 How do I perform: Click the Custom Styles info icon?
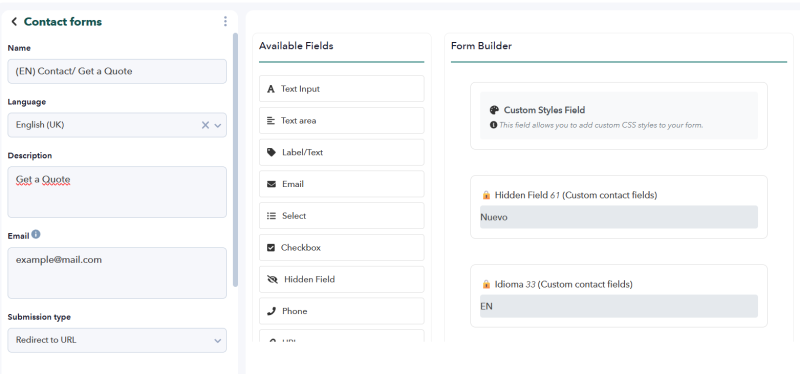click(x=493, y=124)
